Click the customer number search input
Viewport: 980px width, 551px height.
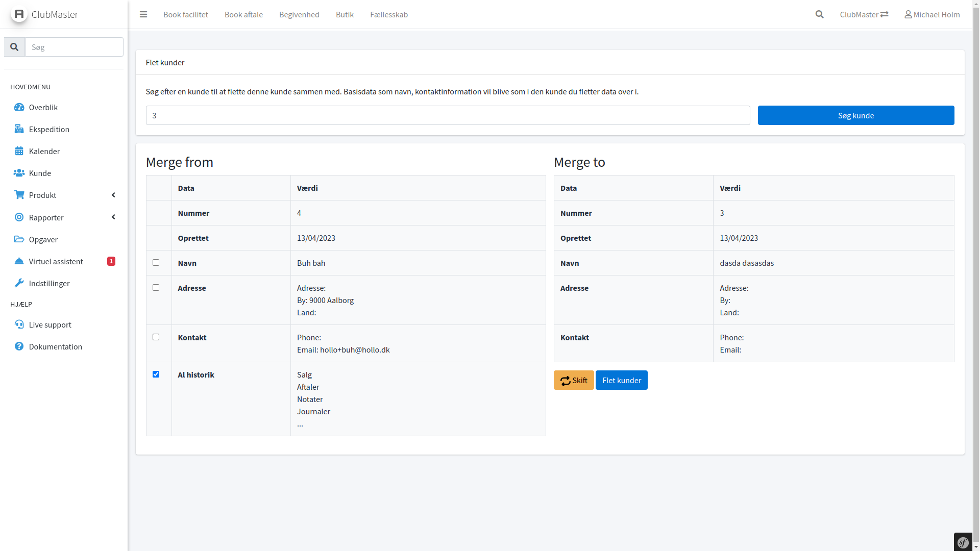click(448, 115)
